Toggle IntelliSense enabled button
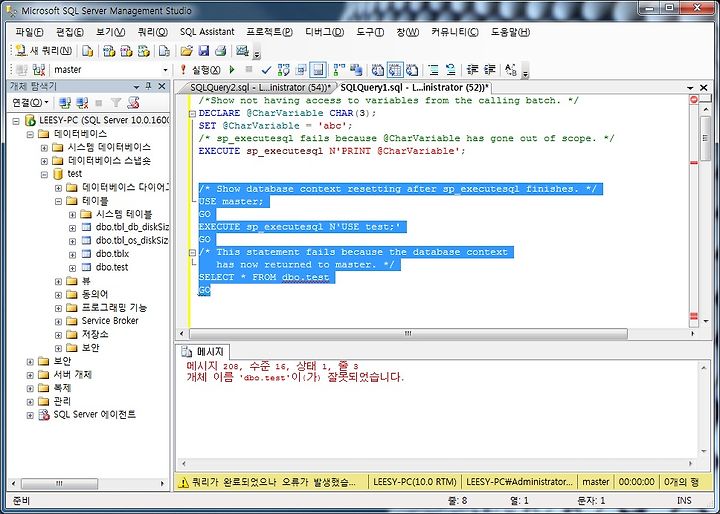 point(318,70)
